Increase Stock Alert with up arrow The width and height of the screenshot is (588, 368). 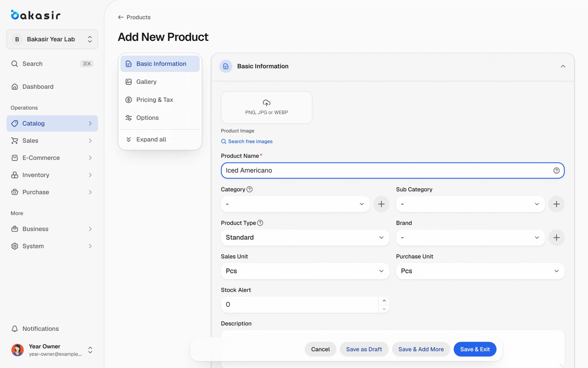coord(384,301)
